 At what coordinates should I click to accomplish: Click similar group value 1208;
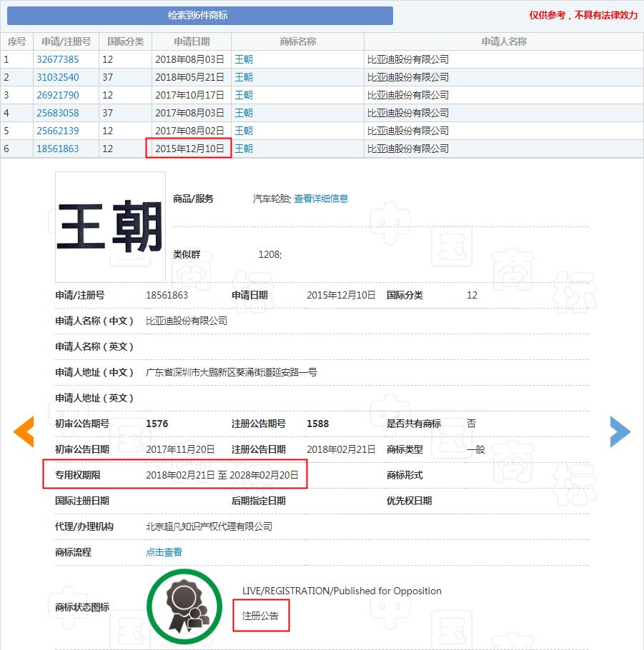[270, 254]
